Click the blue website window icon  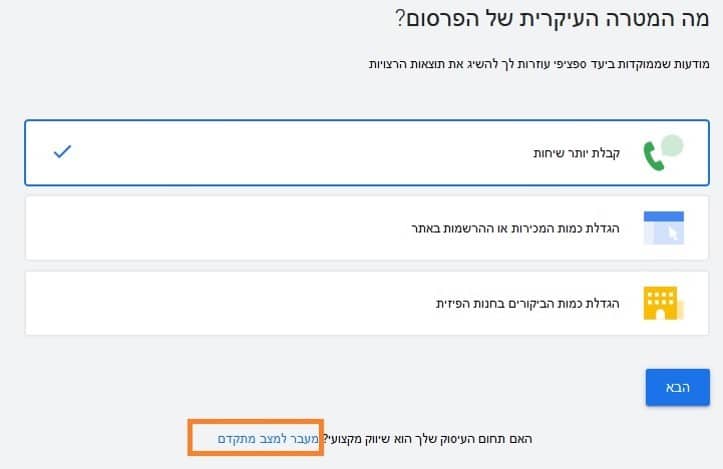coord(663,228)
